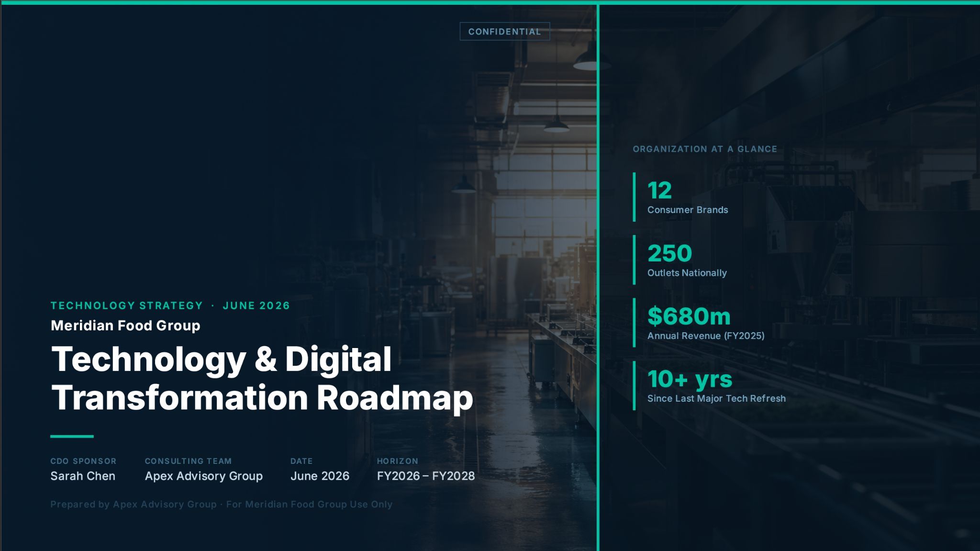Image resolution: width=980 pixels, height=551 pixels.
Task: Select the '10+ yrs' figure
Action: click(x=690, y=379)
